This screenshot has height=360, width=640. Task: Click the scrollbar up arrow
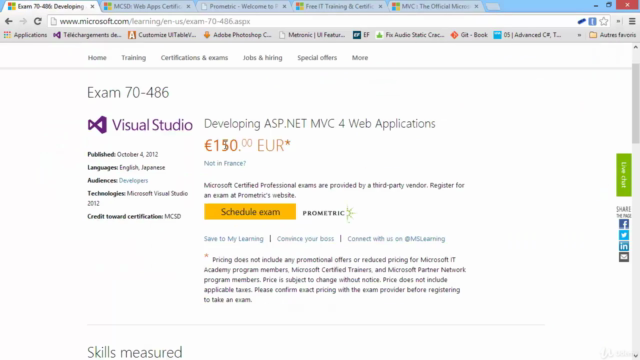click(636, 47)
